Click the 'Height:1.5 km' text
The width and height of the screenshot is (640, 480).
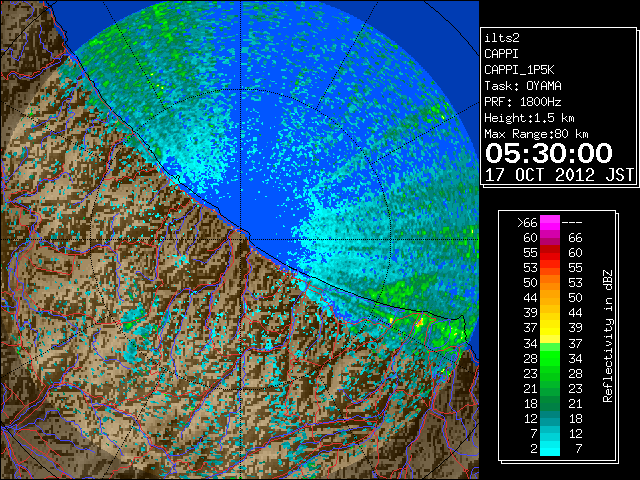(529, 118)
